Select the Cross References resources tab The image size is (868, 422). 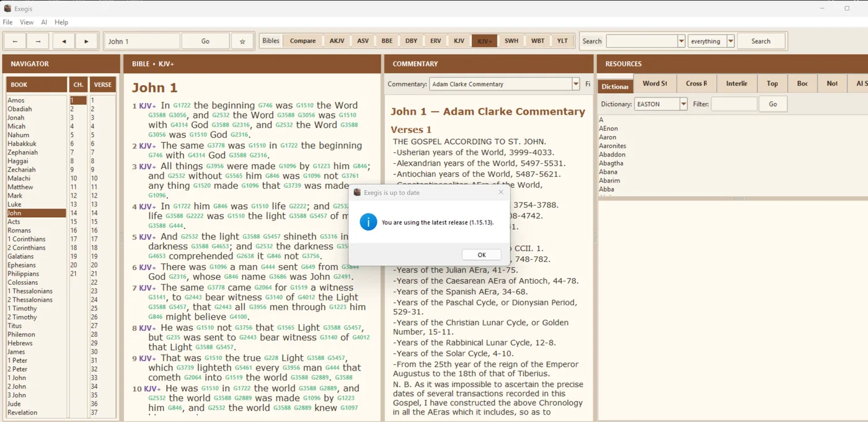coord(696,84)
